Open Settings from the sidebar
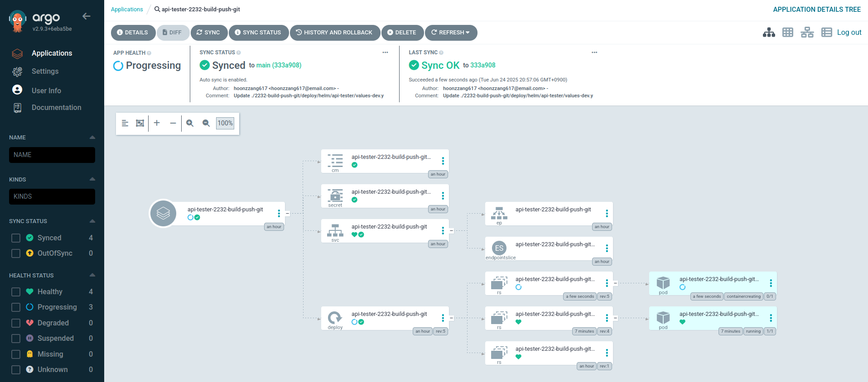Viewport: 868px width, 382px height. point(45,72)
